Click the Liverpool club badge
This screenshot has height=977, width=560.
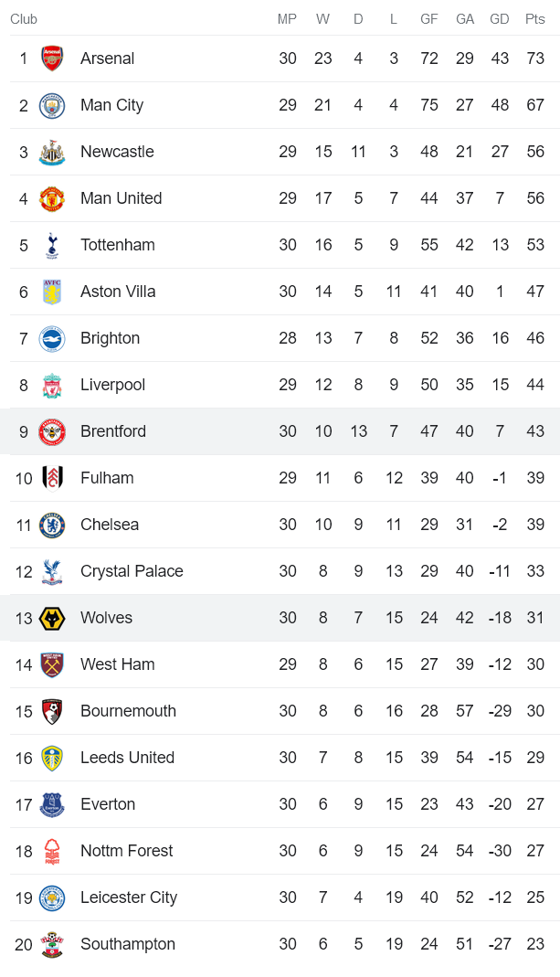point(52,385)
